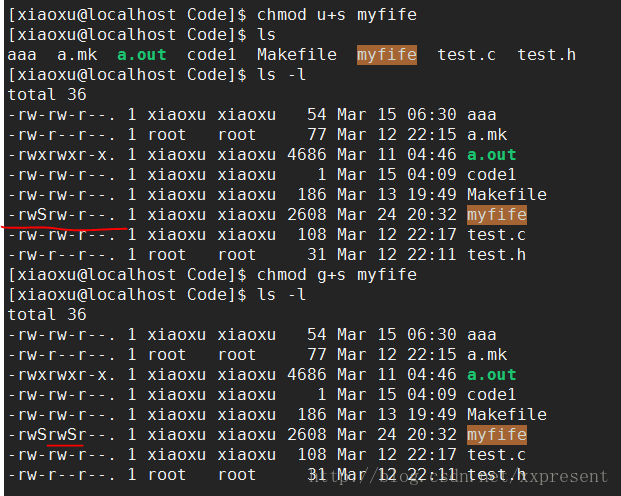Click size '2608' on the -rwSrw-r--. row
Screen dimensions: 621x496
click(307, 215)
